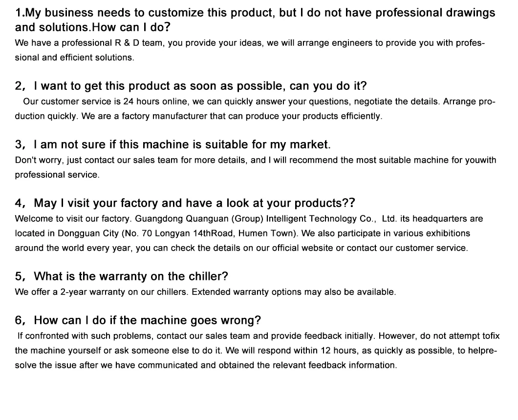
Task: Click the answer mentioning the professional R & D team
Action: (x=249, y=43)
